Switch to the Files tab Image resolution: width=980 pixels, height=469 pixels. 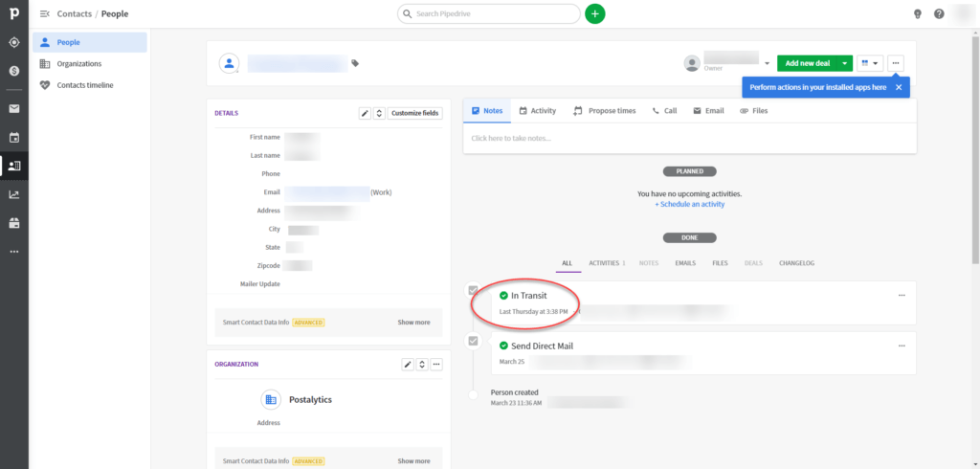click(x=754, y=111)
